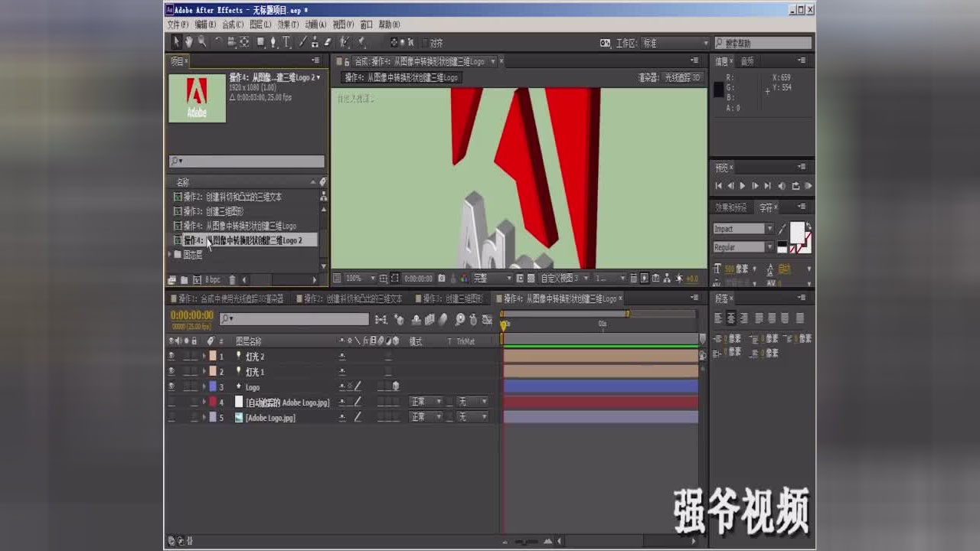Jump to last frame in Preview panel
Image resolution: width=980 pixels, height=551 pixels.
(768, 186)
